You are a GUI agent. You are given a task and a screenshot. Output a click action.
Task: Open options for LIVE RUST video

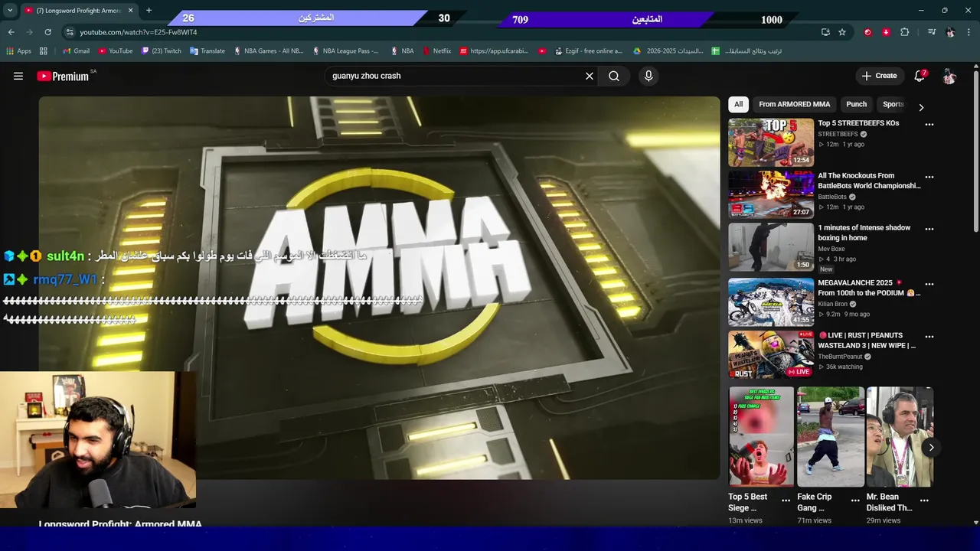click(x=929, y=337)
